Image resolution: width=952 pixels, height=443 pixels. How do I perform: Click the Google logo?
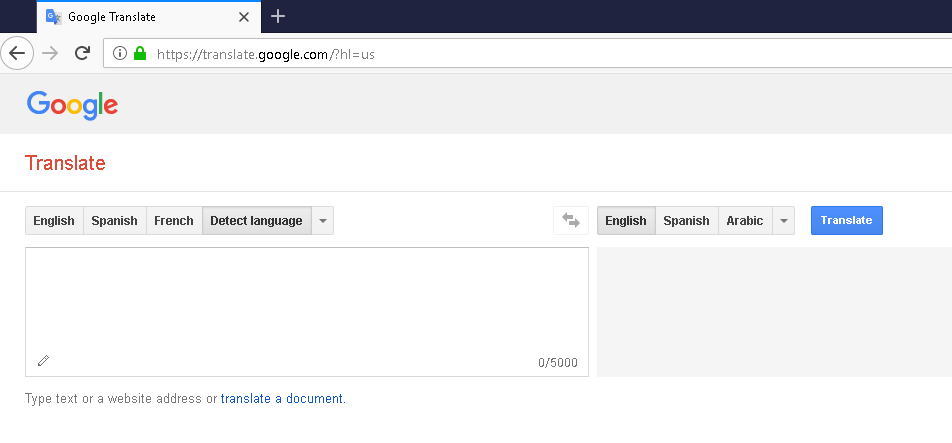(72, 104)
